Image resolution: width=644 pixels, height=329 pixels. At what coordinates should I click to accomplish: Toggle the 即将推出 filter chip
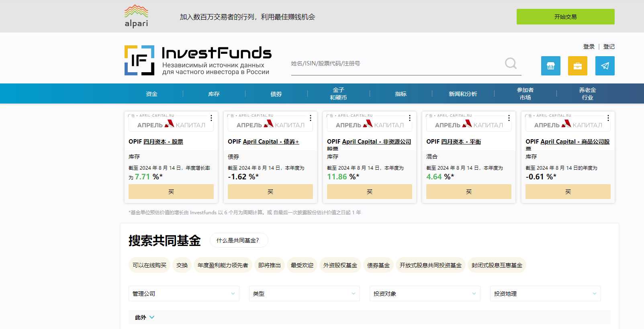coord(270,265)
